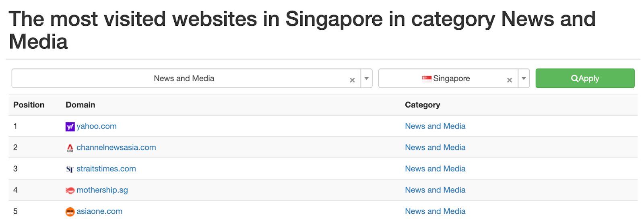This screenshot has width=644, height=223.
Task: Click the Singapore flag in country selector
Action: (427, 78)
